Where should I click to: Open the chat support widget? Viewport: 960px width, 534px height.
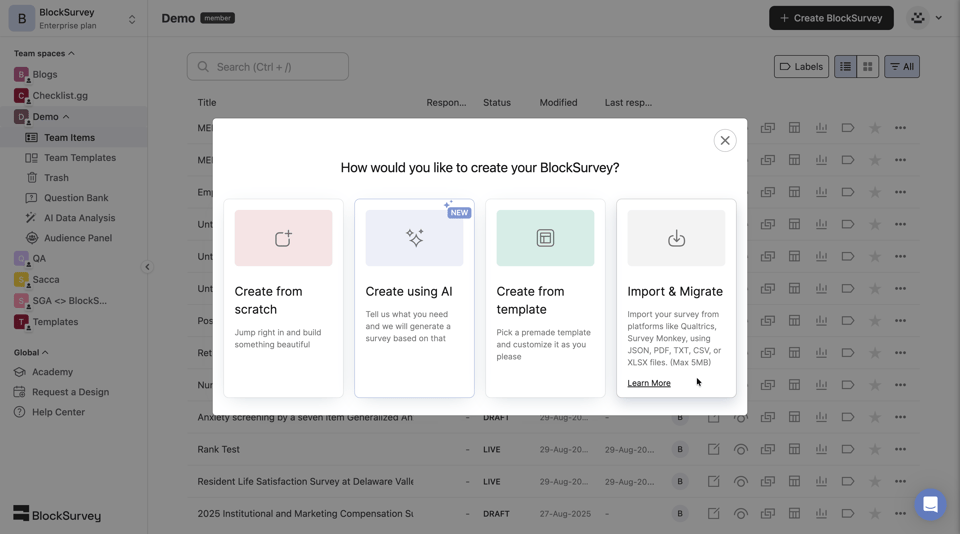point(930,505)
